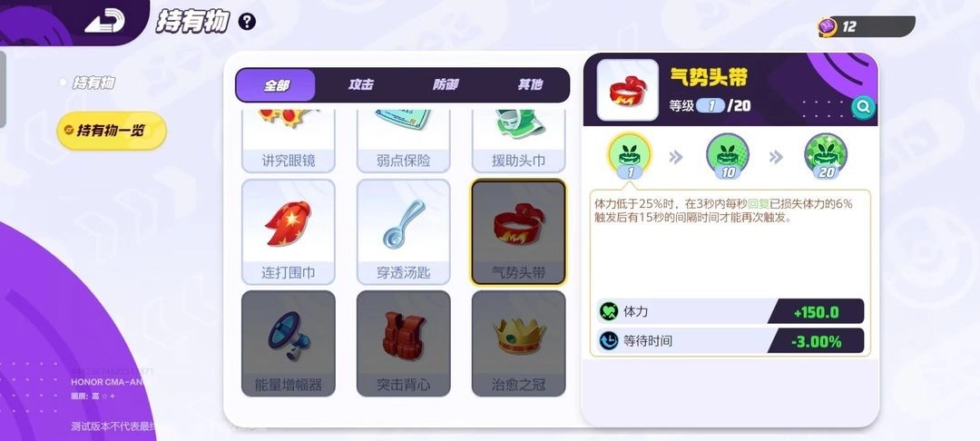Click the magnifier icon in the item panel
The width and height of the screenshot is (980, 441).
(x=863, y=107)
